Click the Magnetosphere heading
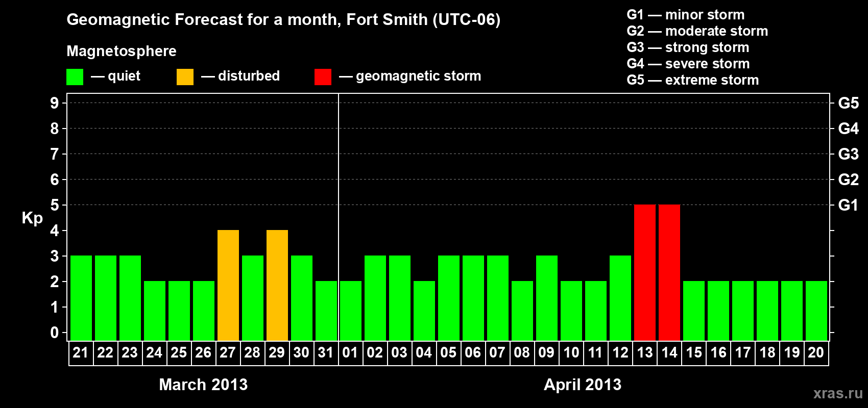Screen dimensions: 868x408 122,52
